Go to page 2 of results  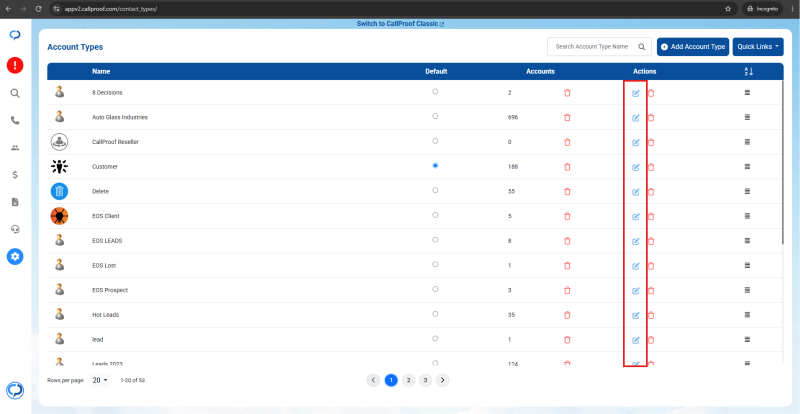408,380
